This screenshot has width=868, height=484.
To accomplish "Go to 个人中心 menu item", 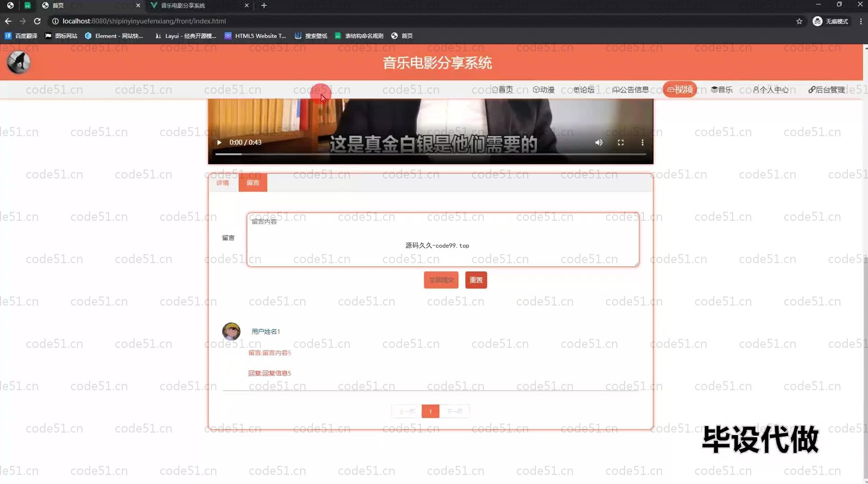I will tap(771, 89).
